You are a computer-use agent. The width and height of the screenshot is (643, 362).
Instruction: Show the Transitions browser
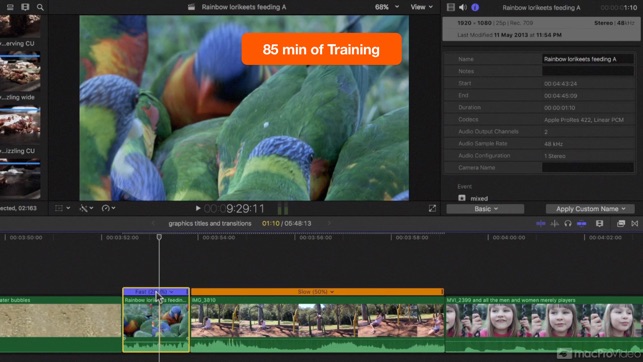tap(635, 223)
